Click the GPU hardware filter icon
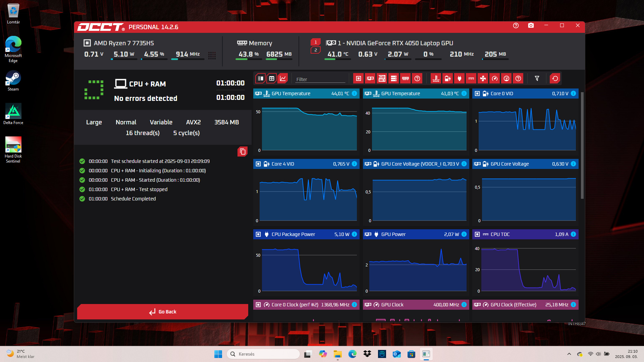 [370, 78]
